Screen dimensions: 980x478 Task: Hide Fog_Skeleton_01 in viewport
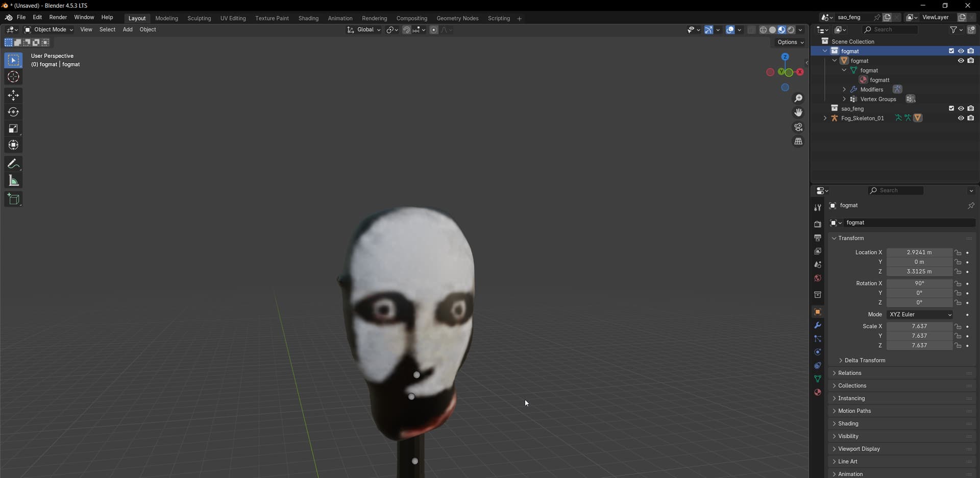(961, 118)
